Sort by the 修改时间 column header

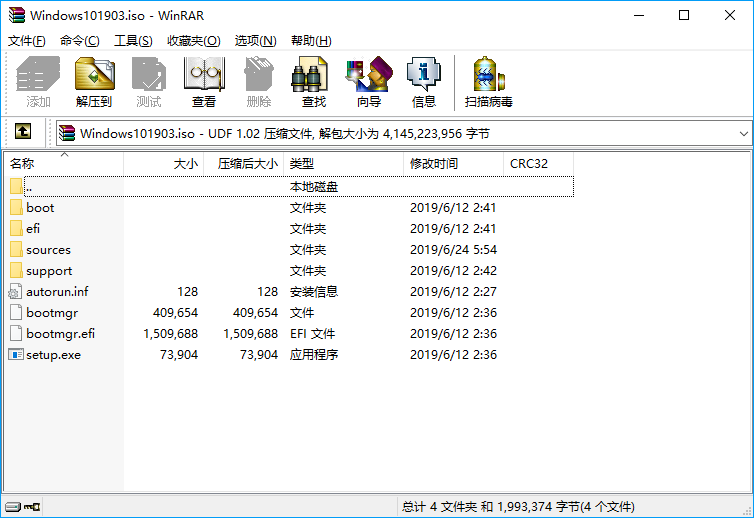[x=453, y=164]
